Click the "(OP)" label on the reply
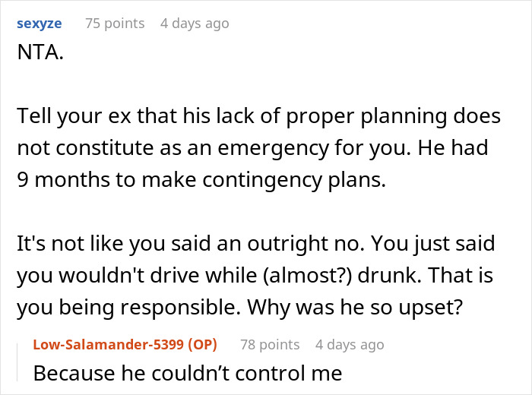 pos(200,344)
